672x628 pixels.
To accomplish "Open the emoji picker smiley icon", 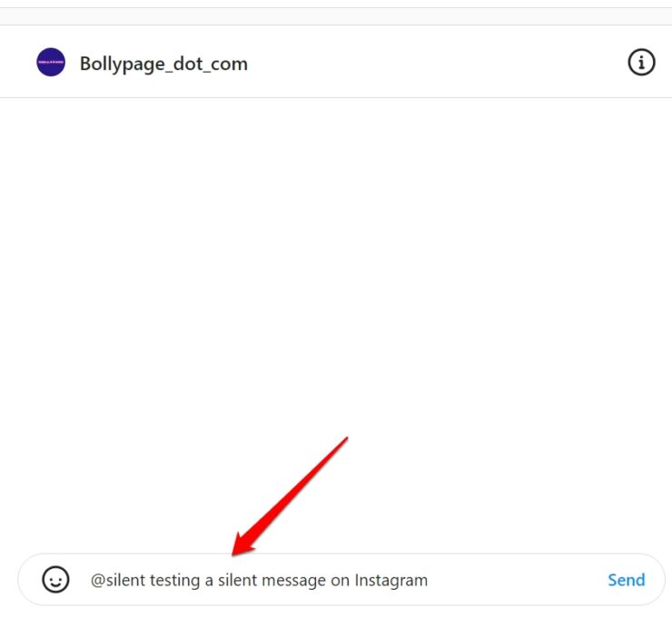I will pyautogui.click(x=55, y=580).
